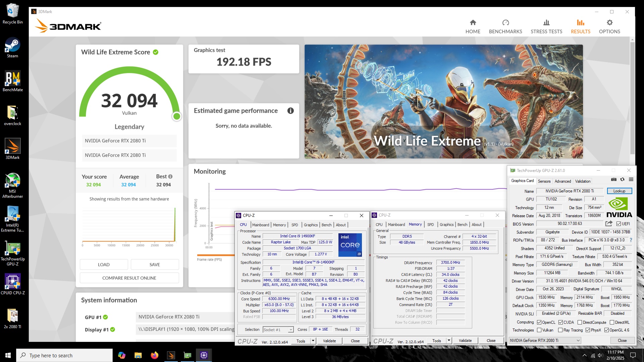Open network status tray icon
Screen dimensions: 644x362
(x=593, y=355)
